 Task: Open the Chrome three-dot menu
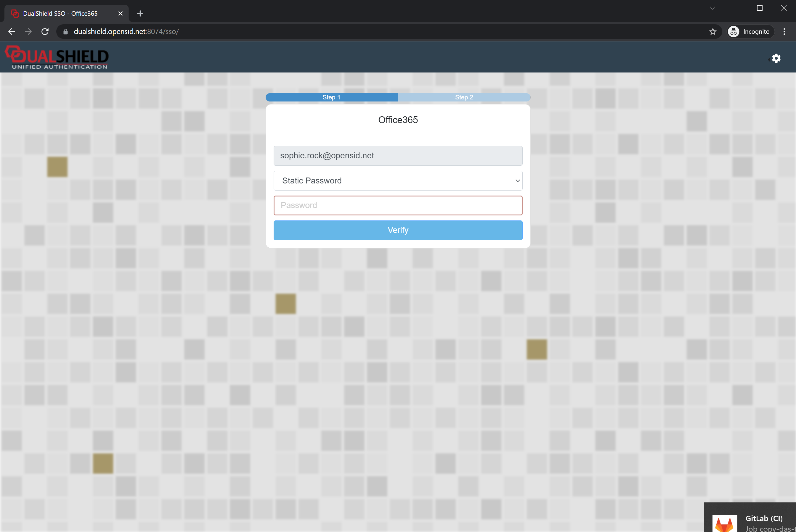coord(784,32)
